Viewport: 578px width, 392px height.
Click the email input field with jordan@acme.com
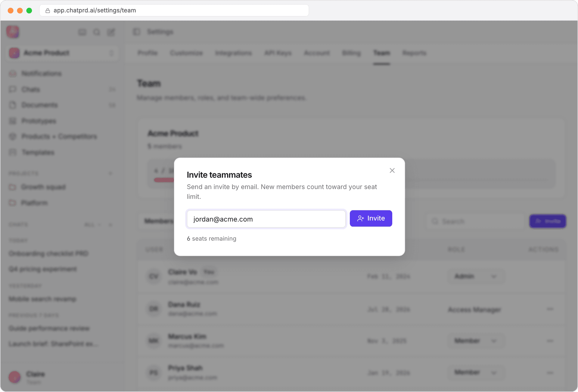pyautogui.click(x=266, y=219)
